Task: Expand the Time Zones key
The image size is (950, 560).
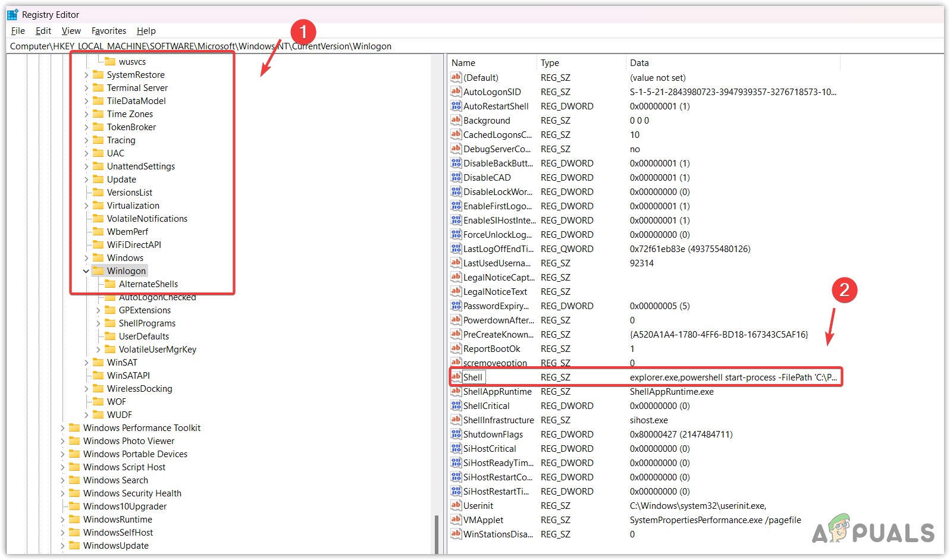Action: click(x=86, y=114)
